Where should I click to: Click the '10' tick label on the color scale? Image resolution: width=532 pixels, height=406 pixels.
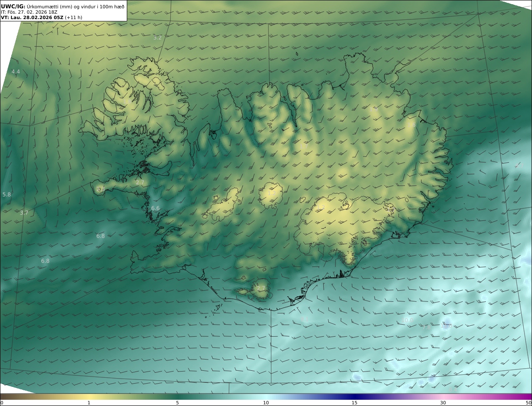point(266,403)
